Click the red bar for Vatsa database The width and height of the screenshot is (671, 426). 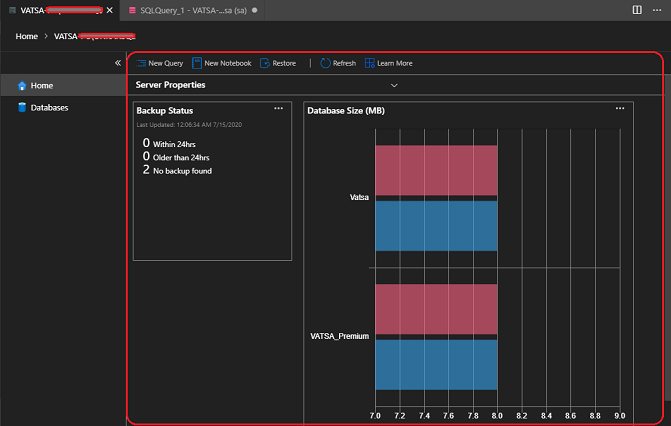point(436,170)
